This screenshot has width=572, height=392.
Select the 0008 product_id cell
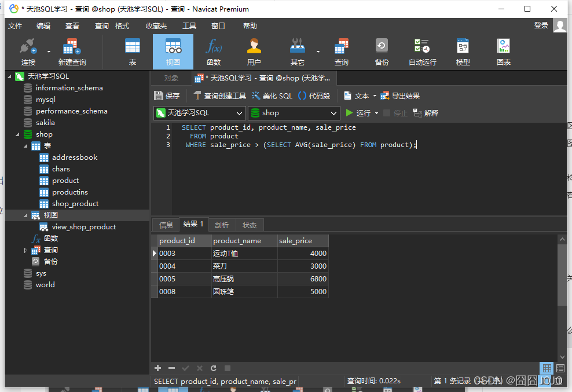185,292
